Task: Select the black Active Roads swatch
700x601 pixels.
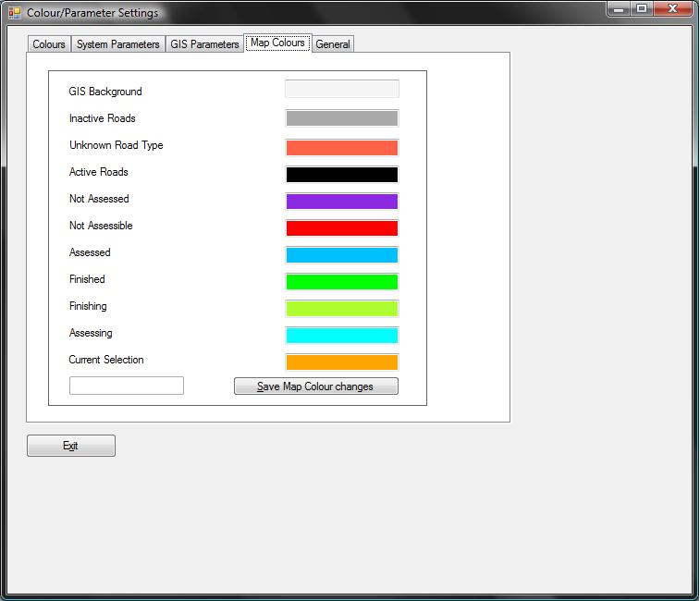Action: point(341,174)
